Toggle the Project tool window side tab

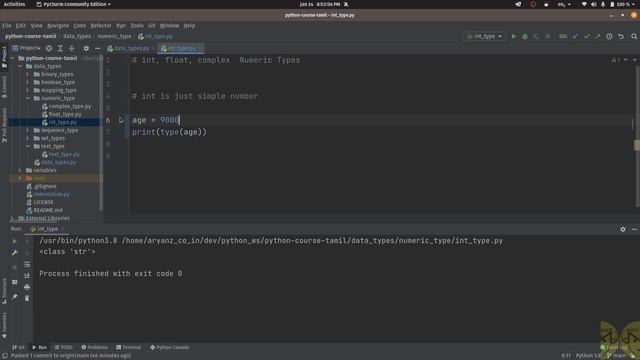(4, 57)
